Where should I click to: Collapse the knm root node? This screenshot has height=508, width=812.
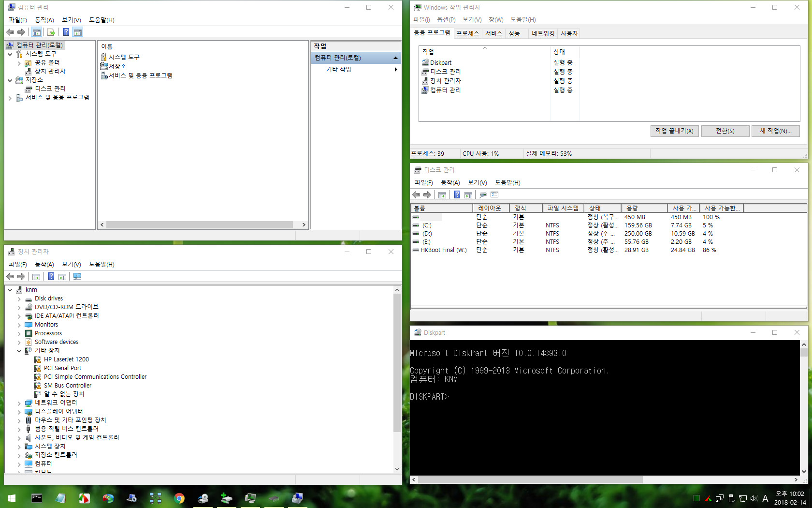10,290
